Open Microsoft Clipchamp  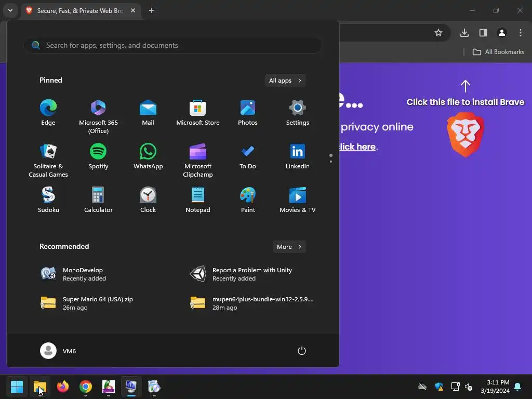coord(198,161)
